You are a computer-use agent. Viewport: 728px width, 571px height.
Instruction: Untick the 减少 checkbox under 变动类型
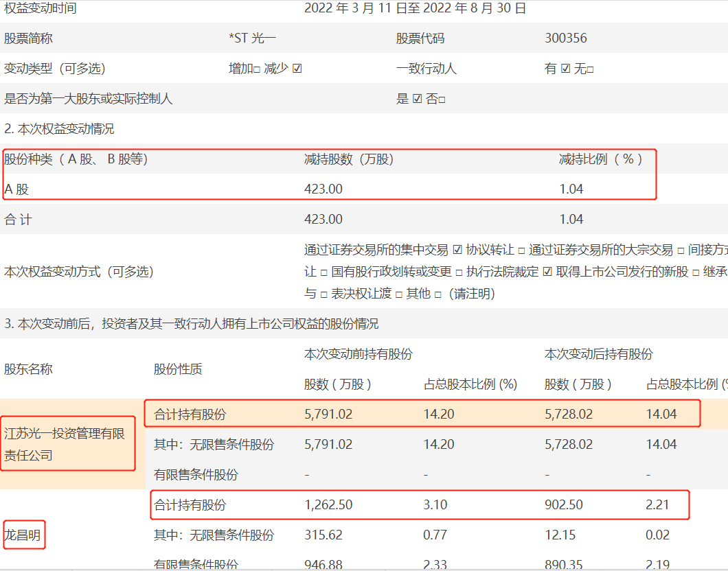tap(297, 69)
